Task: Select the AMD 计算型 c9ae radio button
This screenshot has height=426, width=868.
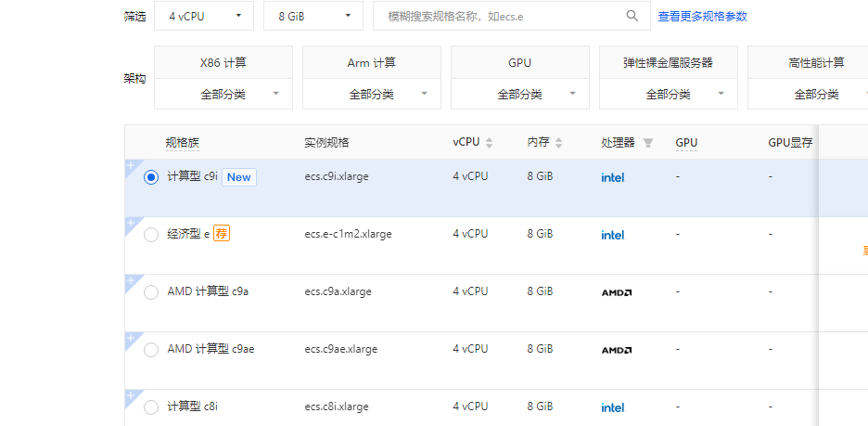Action: tap(151, 350)
